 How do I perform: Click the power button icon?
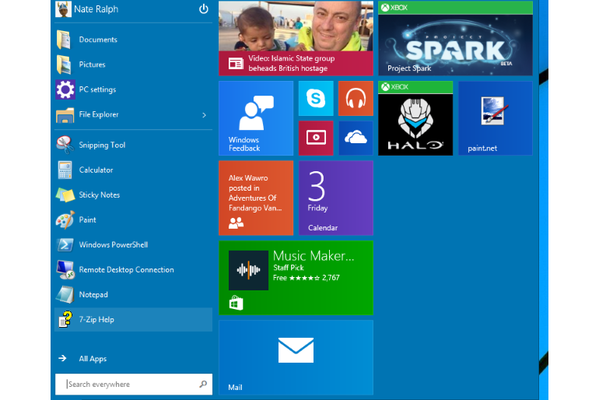[x=204, y=9]
